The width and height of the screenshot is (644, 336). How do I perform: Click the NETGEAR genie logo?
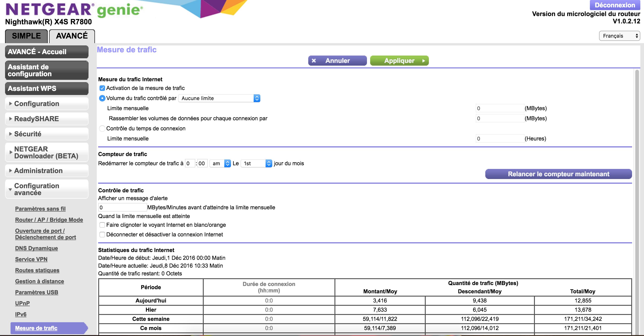(x=74, y=10)
